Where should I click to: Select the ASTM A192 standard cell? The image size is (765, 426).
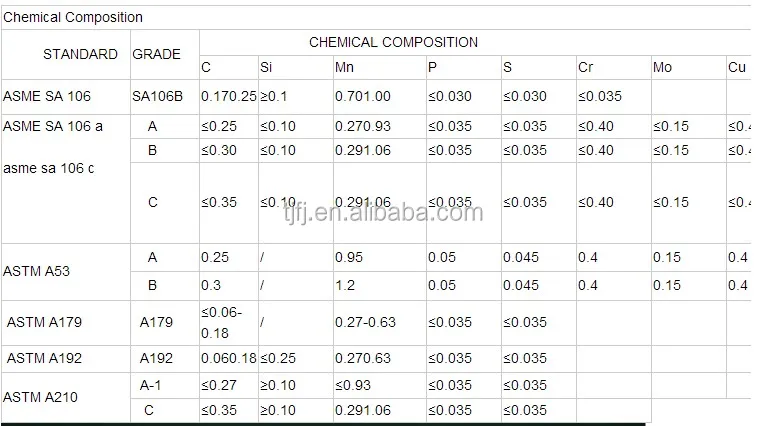41,358
